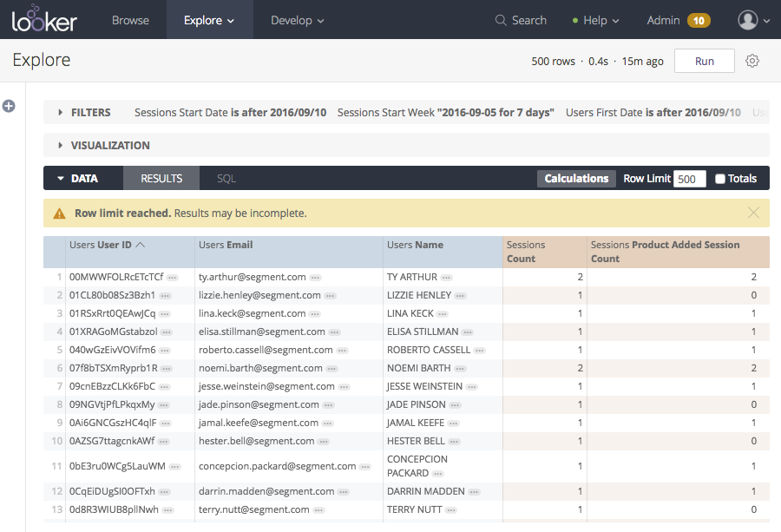This screenshot has height=532, width=781.
Task: Click the plus icon in the left sidebar
Action: pos(9,106)
